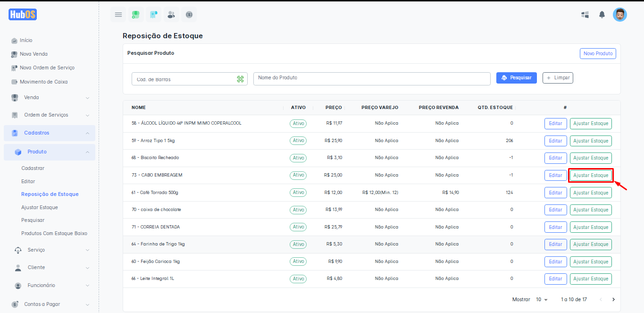The width and height of the screenshot is (644, 313).
Task: Focus the Nome do Produto field
Action: 372,79
